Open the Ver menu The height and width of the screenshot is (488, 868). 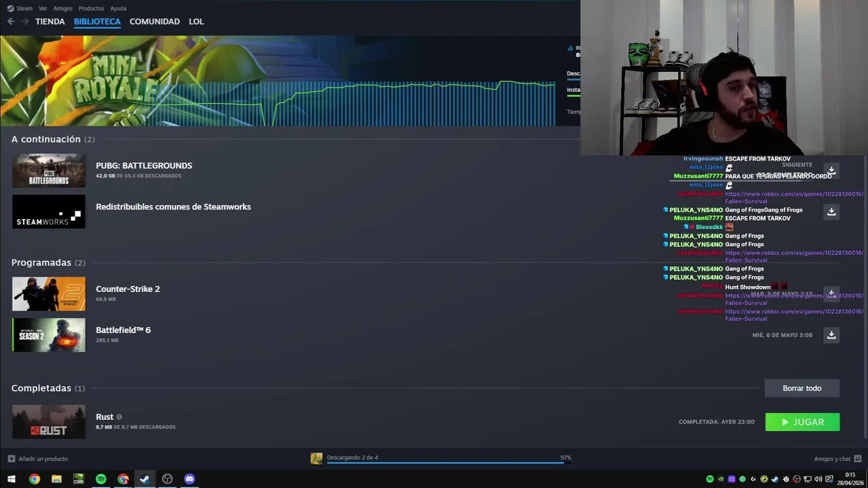(43, 8)
